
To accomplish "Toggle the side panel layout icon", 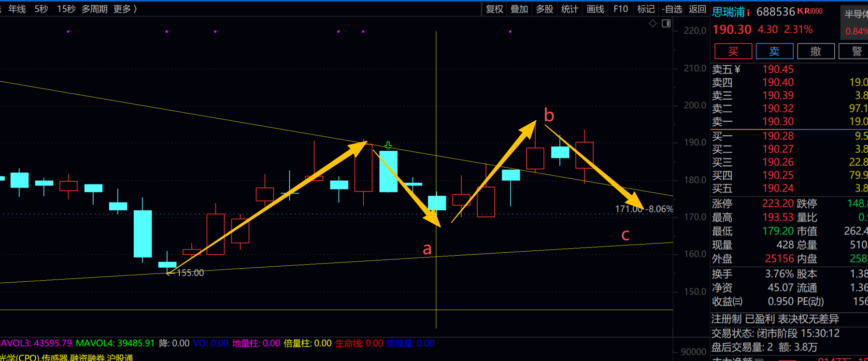I will 666,23.
